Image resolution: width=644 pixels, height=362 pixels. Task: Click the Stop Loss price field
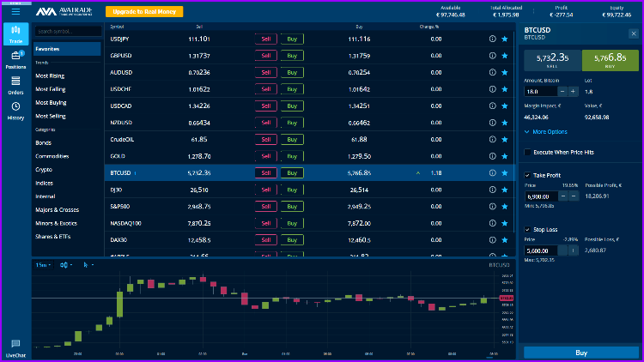tap(541, 250)
